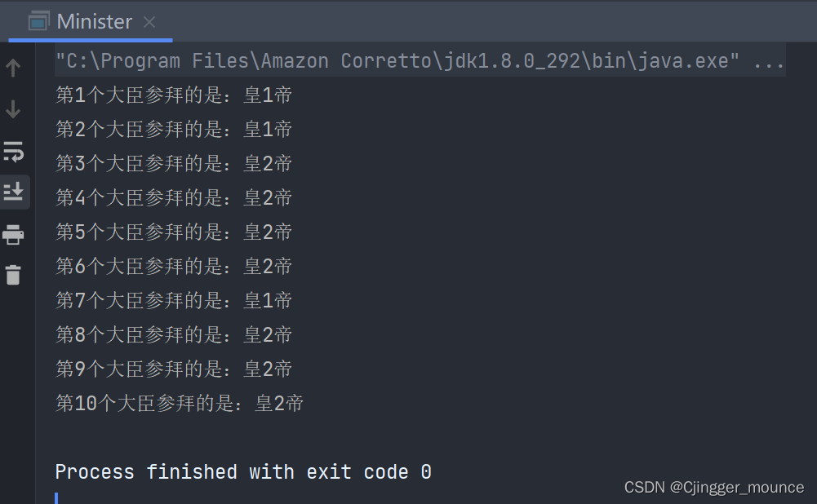Click output line for 第9个大臣
The image size is (817, 504).
tap(174, 369)
